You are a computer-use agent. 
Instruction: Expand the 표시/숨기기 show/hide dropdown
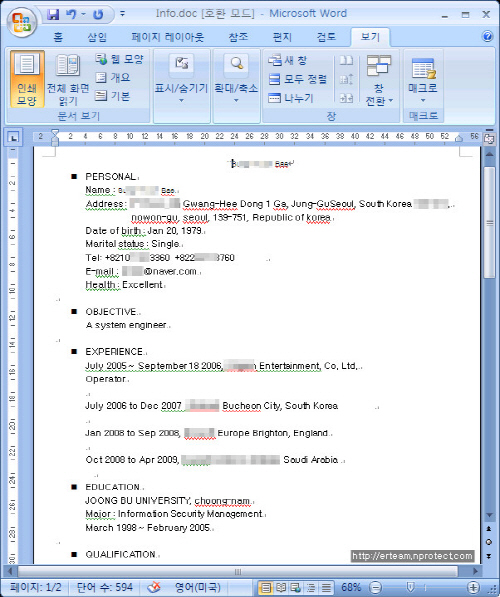click(181, 79)
